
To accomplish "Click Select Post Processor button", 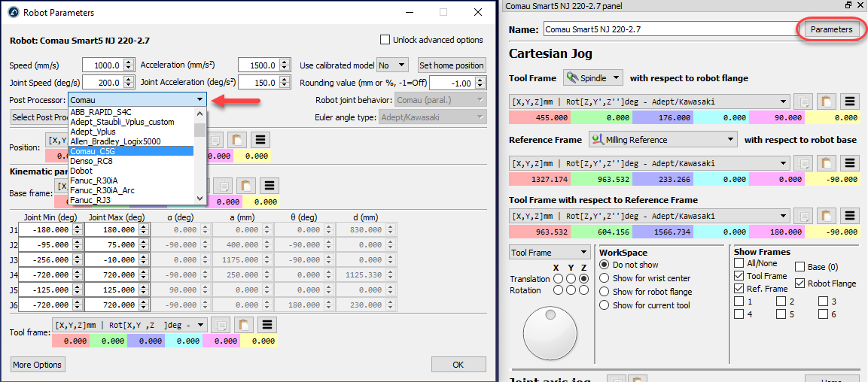I will [x=39, y=117].
